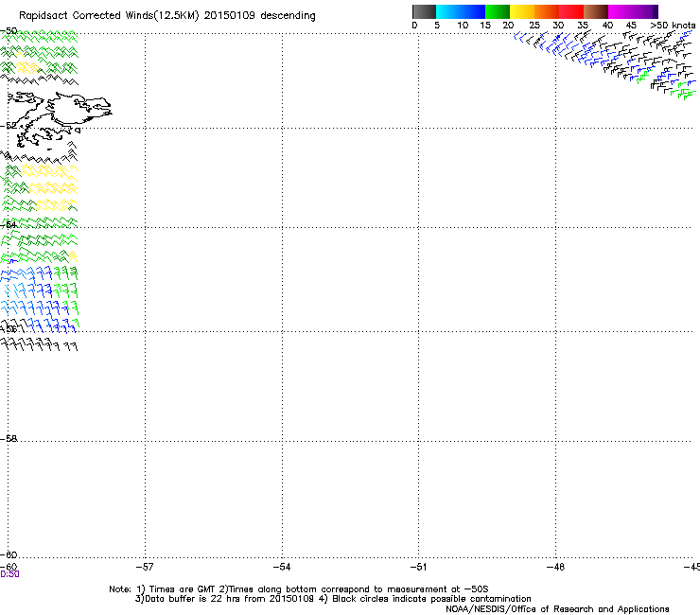Click the cyan 5-10 knots legend color
The width and height of the screenshot is (700, 615).
[x=448, y=11]
